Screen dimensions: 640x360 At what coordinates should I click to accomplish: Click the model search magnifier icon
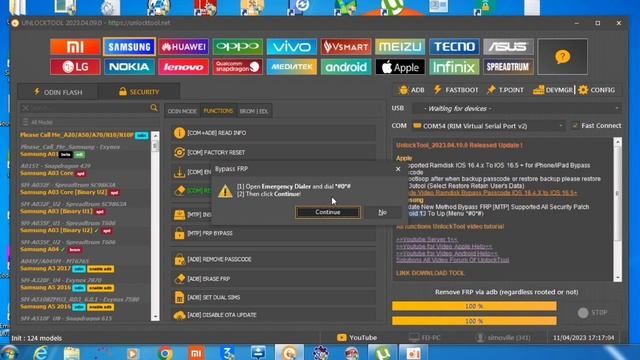click(x=154, y=108)
